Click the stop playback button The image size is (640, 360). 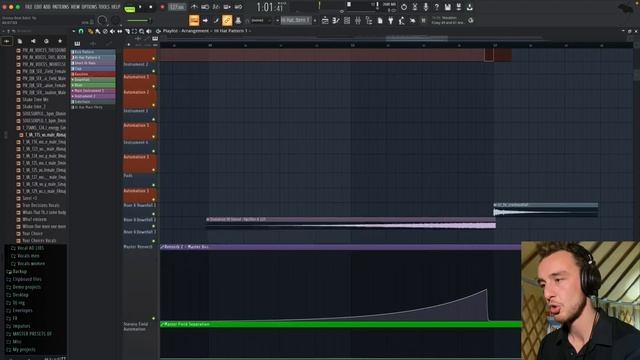click(151, 7)
